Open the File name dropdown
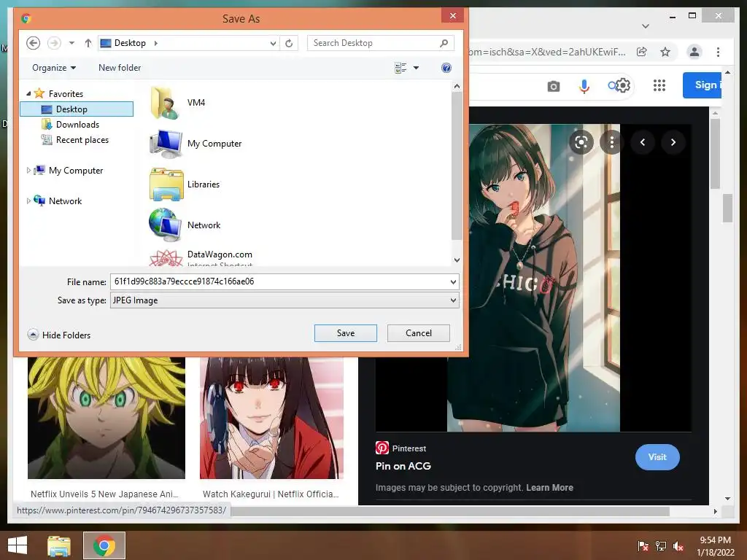The width and height of the screenshot is (747, 560). click(x=453, y=282)
